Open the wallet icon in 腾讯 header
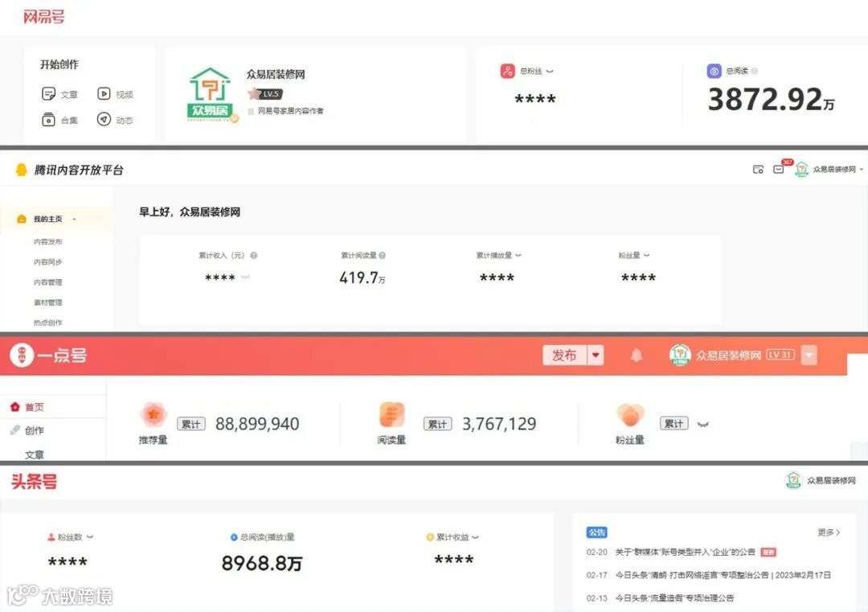The height and width of the screenshot is (612, 868). (x=759, y=169)
